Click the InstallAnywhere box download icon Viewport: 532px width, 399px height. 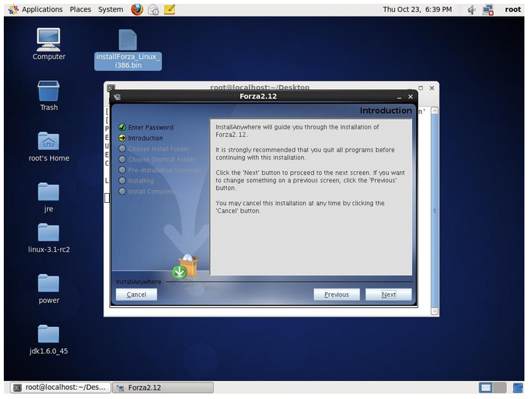click(186, 267)
